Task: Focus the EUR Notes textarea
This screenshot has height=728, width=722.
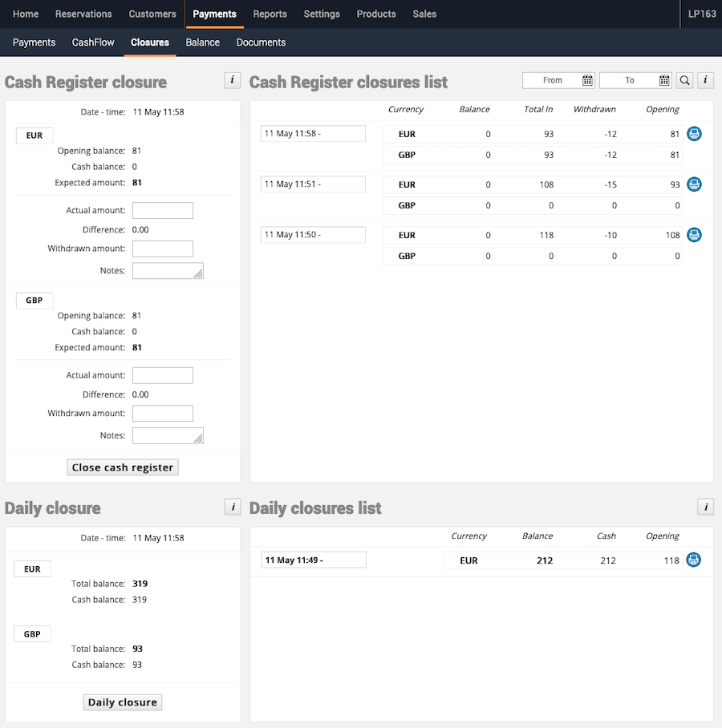Action: (x=168, y=271)
